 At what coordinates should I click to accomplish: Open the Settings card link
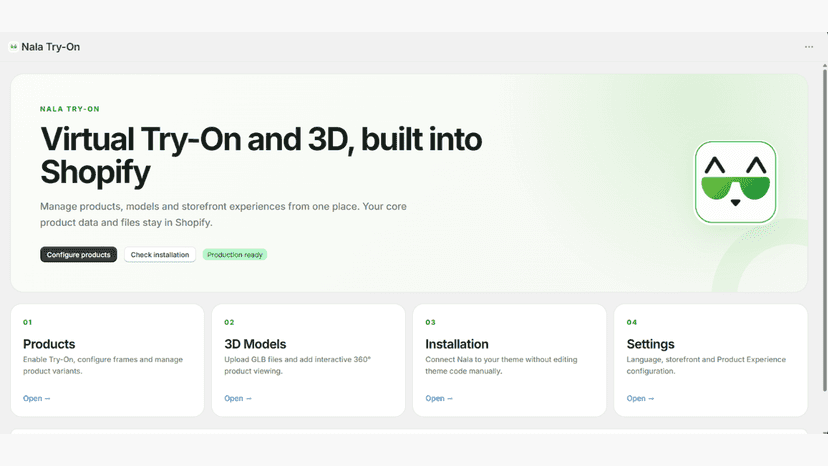point(640,398)
